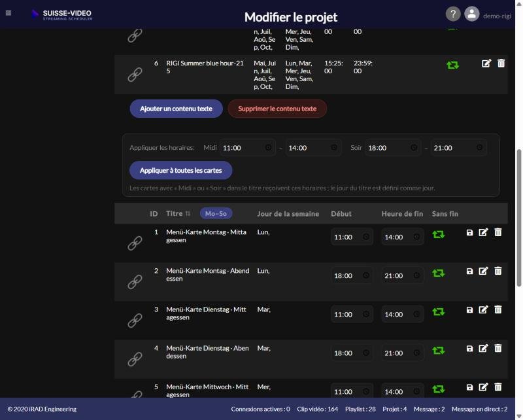
Task: Save Menü-Karte Montag Mittagessen row
Action: [x=469, y=233]
